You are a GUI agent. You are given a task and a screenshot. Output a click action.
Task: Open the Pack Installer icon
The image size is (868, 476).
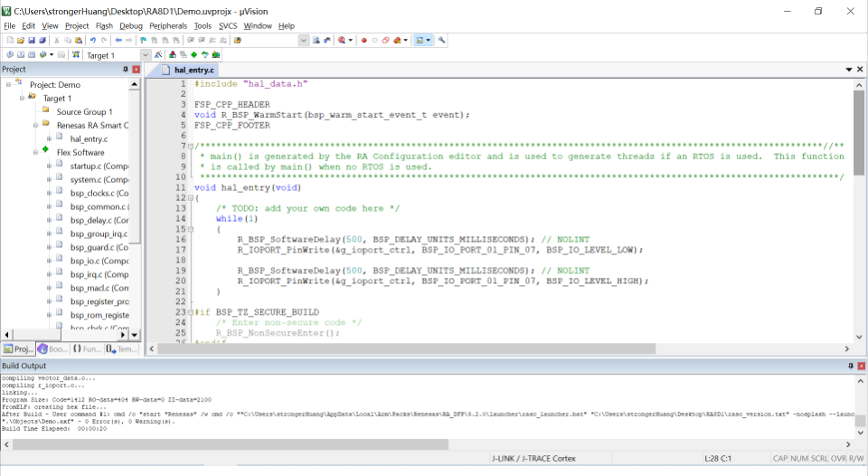216,55
